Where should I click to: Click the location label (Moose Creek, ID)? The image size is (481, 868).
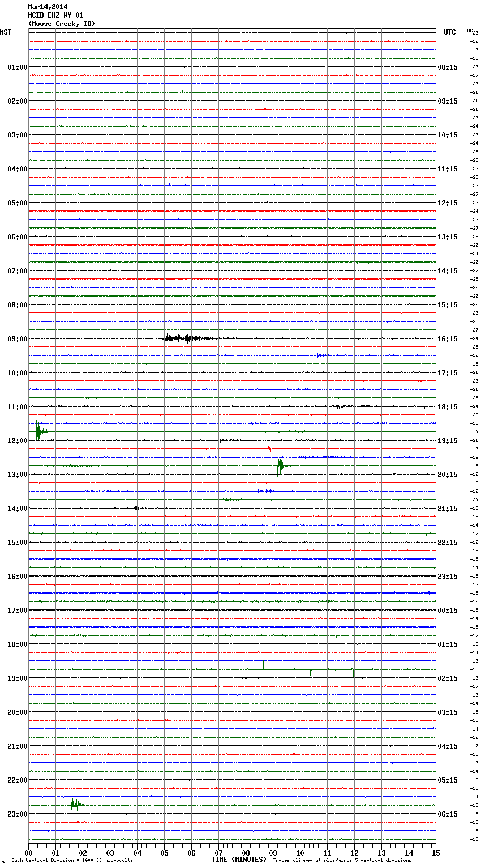(62, 24)
